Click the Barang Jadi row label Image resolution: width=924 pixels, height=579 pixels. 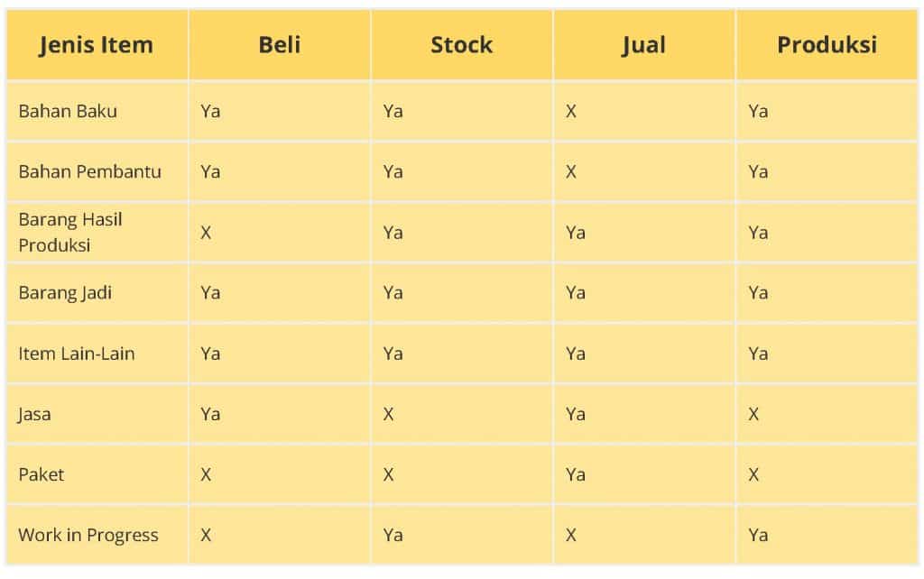65,293
